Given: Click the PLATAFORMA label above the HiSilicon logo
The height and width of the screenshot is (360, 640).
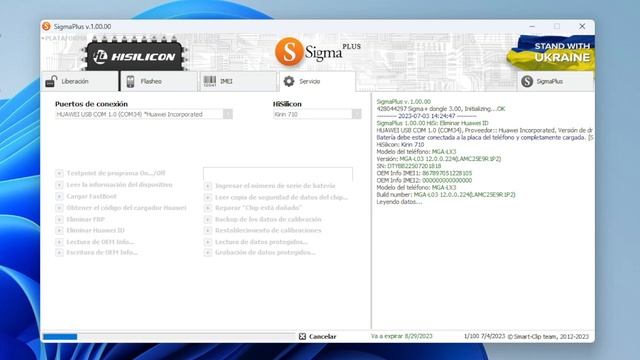Looking at the screenshot, I should [x=64, y=38].
